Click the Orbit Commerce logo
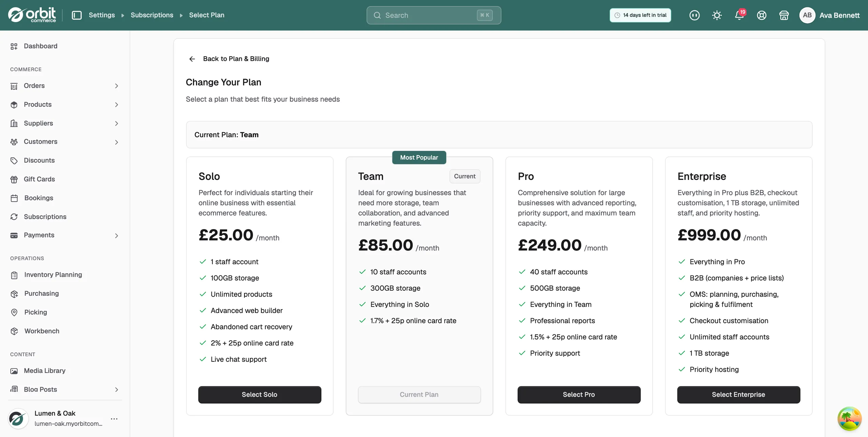Image resolution: width=868 pixels, height=437 pixels. (32, 15)
